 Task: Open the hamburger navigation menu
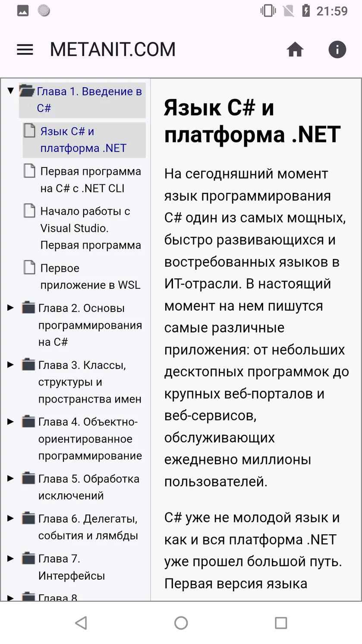[25, 50]
